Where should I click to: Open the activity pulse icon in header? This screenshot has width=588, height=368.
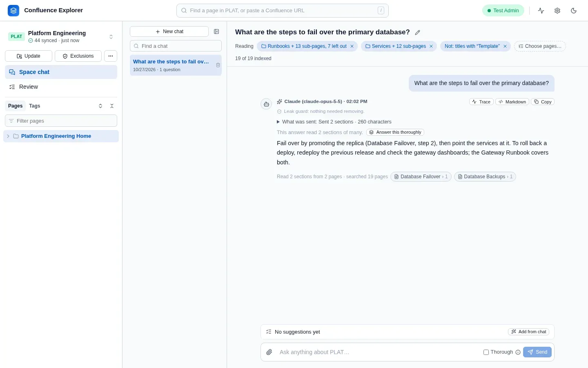point(541,11)
